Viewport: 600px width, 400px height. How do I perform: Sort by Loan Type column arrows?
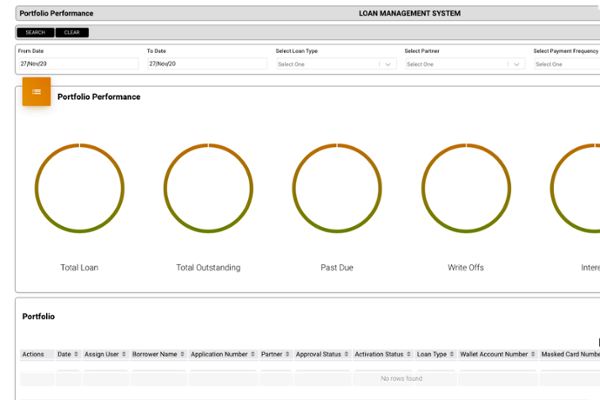(x=452, y=354)
